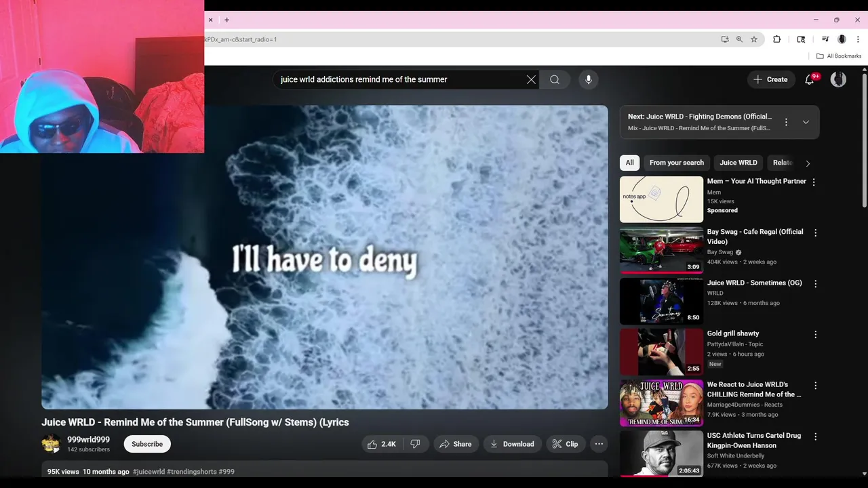Click the Download button
The image size is (868, 488).
click(x=512, y=444)
